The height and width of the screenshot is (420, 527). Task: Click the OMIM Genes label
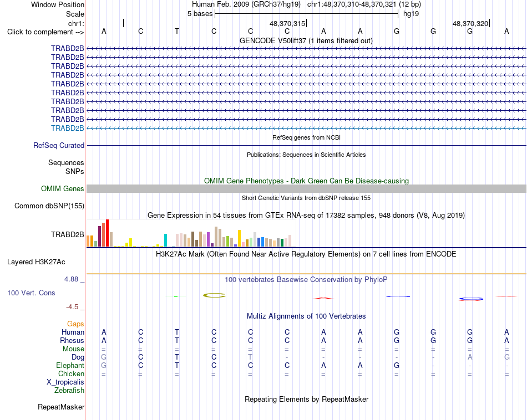coord(62,189)
